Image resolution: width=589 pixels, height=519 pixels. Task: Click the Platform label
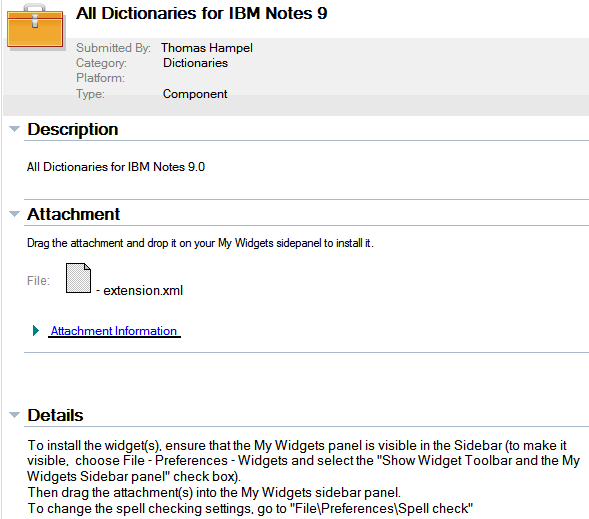100,78
